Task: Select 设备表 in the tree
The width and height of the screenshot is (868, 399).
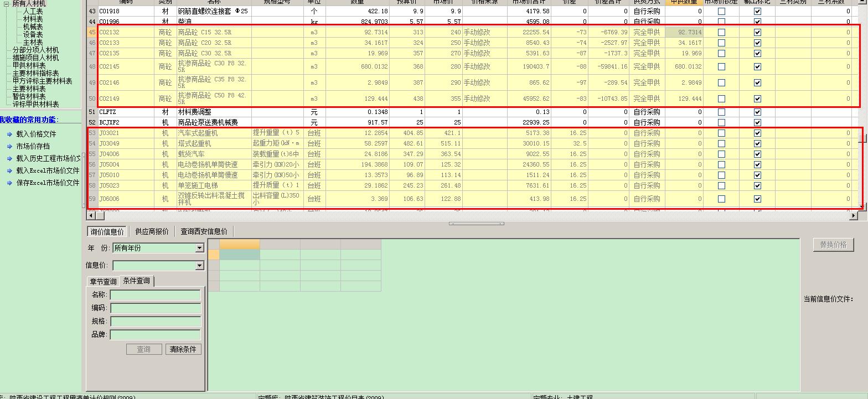Action: pyautogui.click(x=33, y=34)
